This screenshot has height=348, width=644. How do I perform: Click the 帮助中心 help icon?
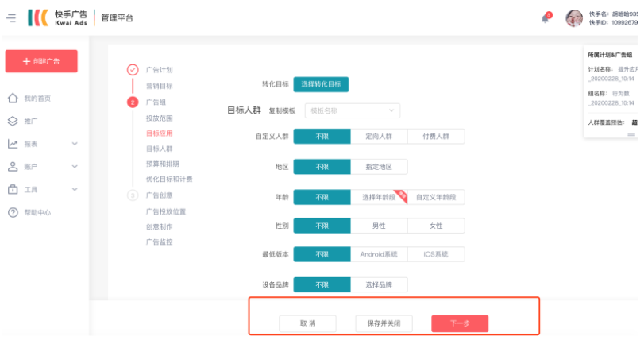pos(13,213)
